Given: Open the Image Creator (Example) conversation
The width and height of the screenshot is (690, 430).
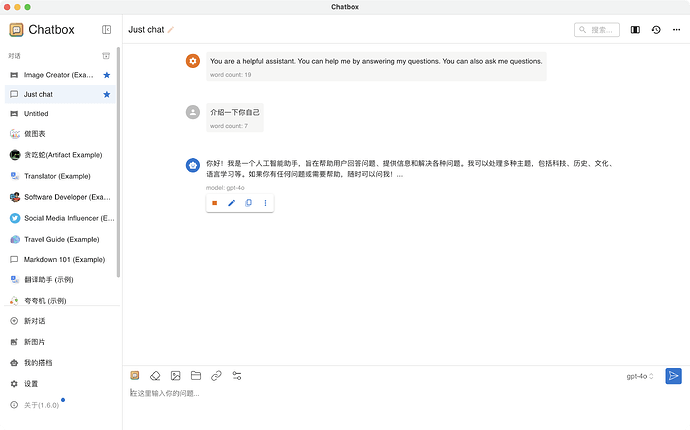Looking at the screenshot, I should [x=60, y=75].
